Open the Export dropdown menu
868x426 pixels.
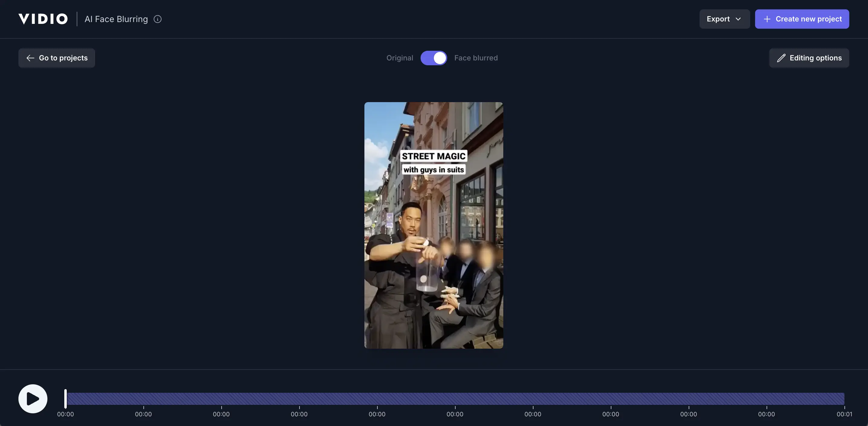tap(725, 19)
